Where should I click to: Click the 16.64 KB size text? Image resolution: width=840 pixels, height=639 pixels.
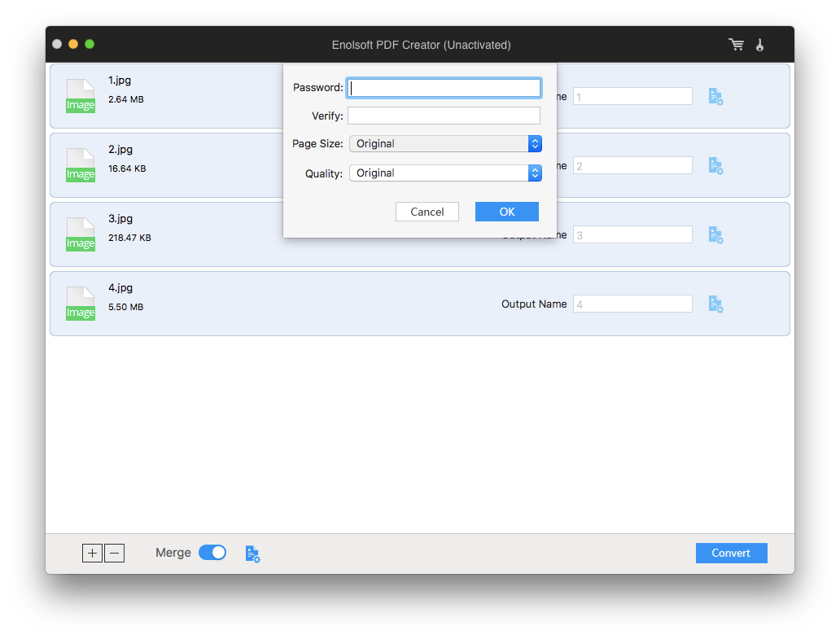[127, 169]
